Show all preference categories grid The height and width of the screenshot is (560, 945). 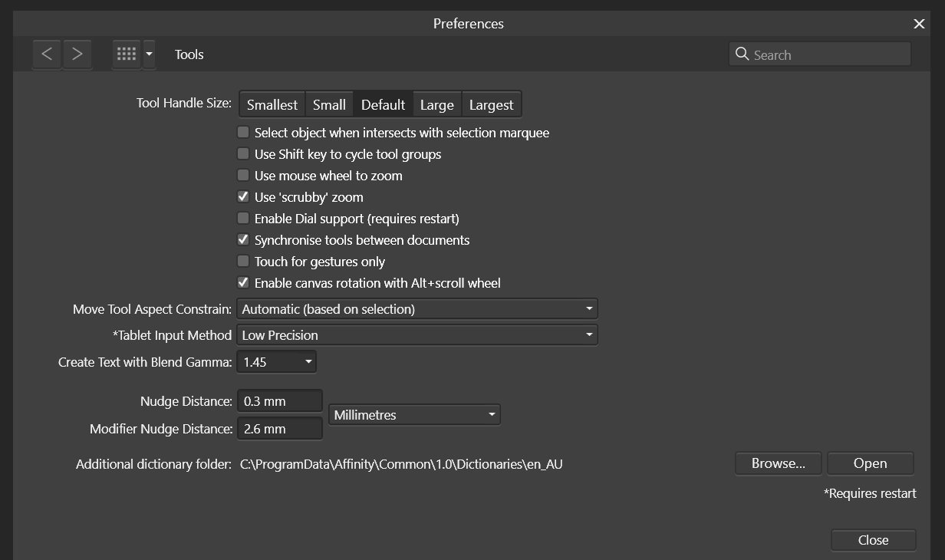[x=127, y=54]
